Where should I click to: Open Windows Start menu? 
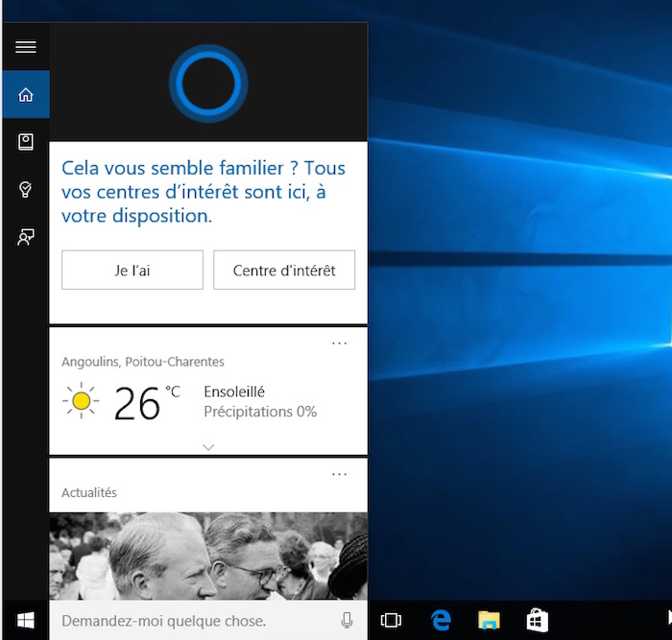pos(25,621)
